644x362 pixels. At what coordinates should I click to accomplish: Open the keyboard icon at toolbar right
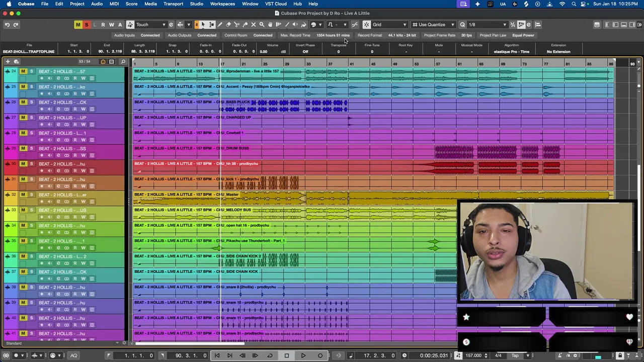click(597, 25)
